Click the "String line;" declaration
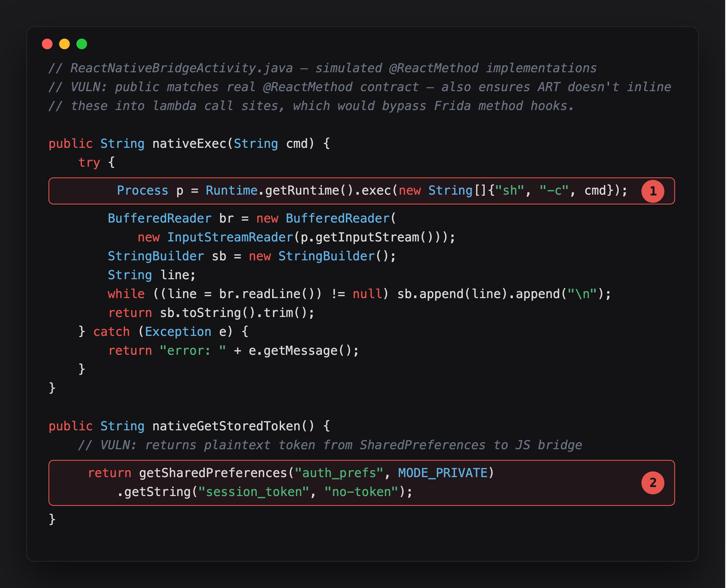Image resolution: width=726 pixels, height=588 pixels. click(x=152, y=275)
